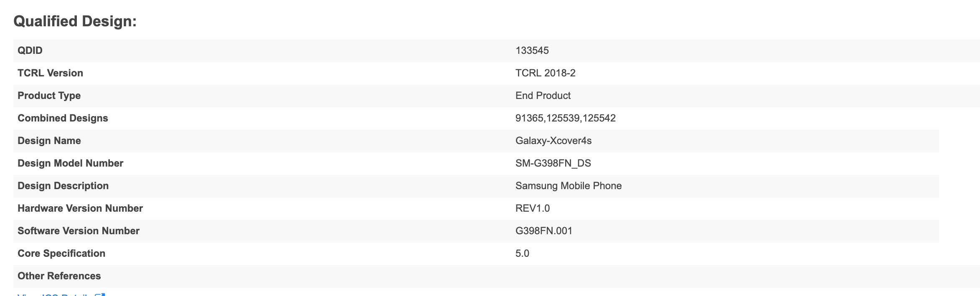980x296 pixels.
Task: Click the Hardware Version Number label
Action: (x=80, y=208)
